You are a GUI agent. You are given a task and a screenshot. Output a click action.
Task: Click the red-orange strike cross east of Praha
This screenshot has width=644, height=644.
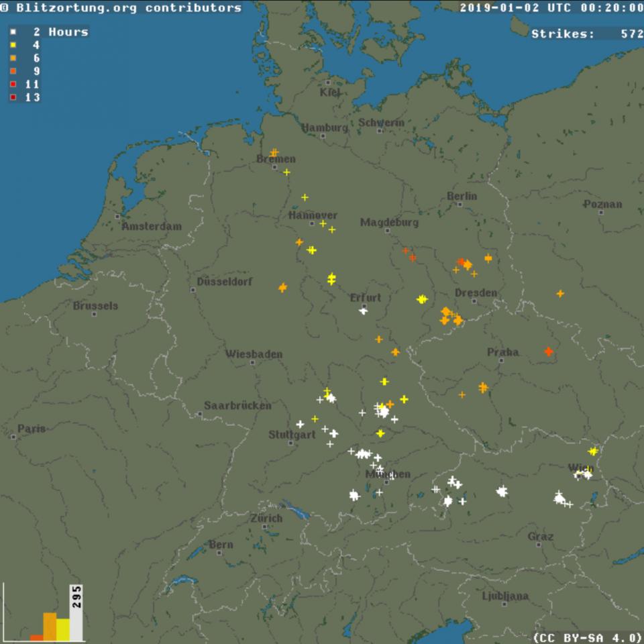[x=549, y=352]
